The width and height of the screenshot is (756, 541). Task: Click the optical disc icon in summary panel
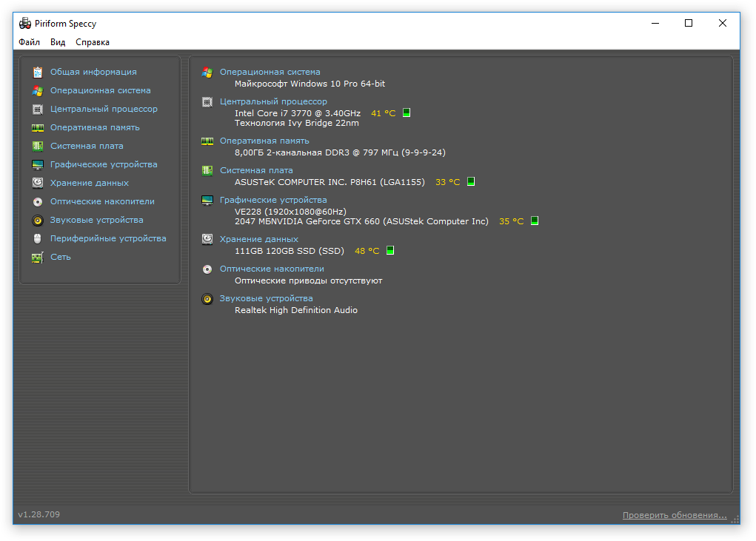click(x=207, y=269)
